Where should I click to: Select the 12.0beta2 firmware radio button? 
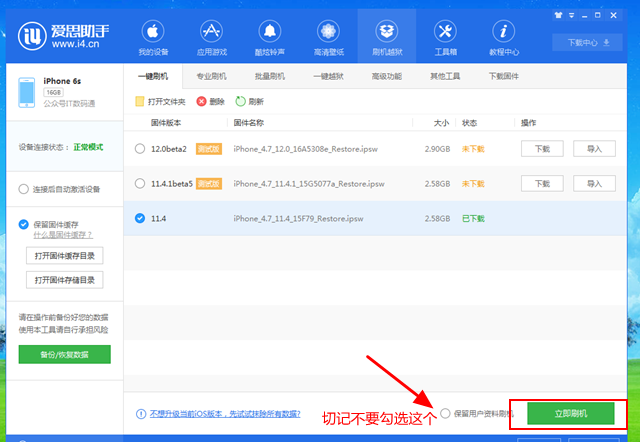point(140,149)
